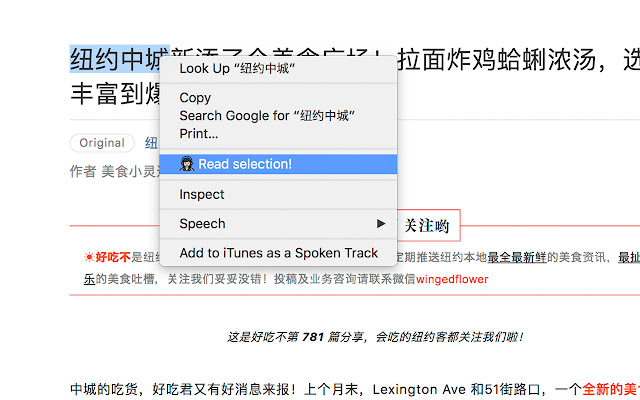Viewport: 640px width, 400px height.
Task: Click the red 好吃不 text
Action: (113, 257)
